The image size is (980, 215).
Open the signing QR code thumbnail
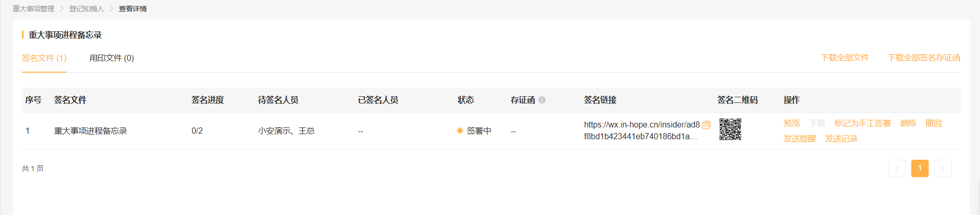click(730, 130)
